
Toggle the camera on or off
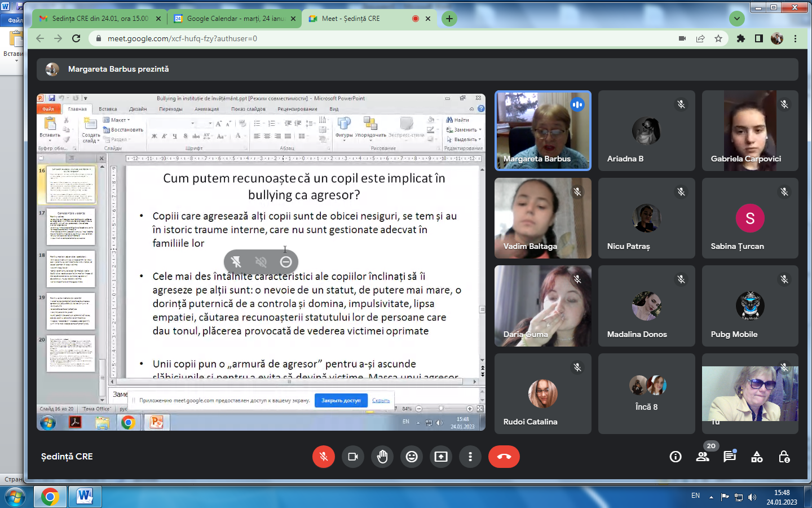pyautogui.click(x=353, y=457)
